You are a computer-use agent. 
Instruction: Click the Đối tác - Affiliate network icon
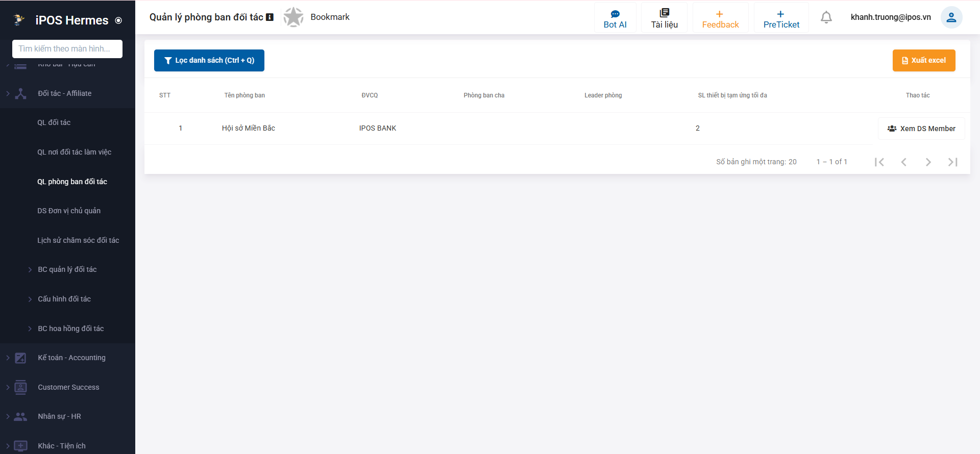[x=20, y=93]
